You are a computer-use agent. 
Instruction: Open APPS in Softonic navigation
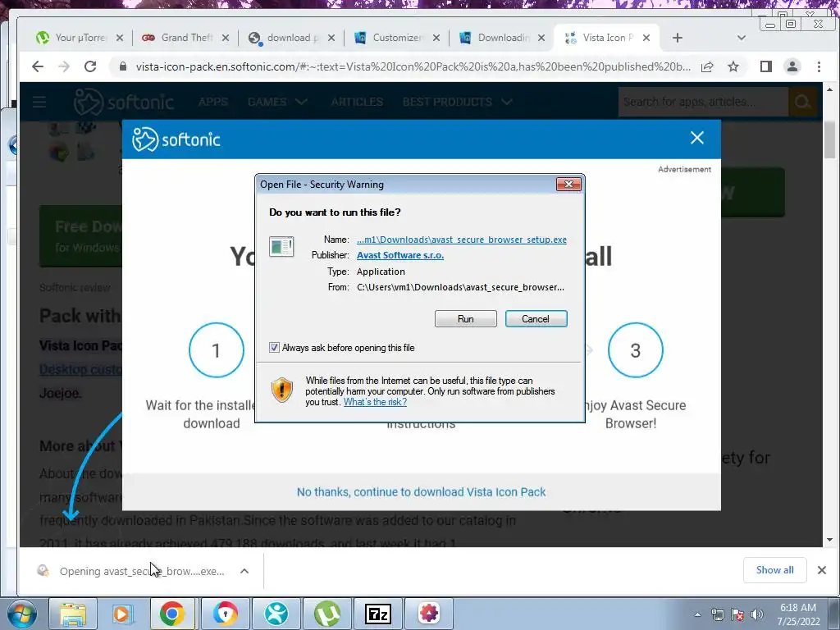click(x=212, y=102)
